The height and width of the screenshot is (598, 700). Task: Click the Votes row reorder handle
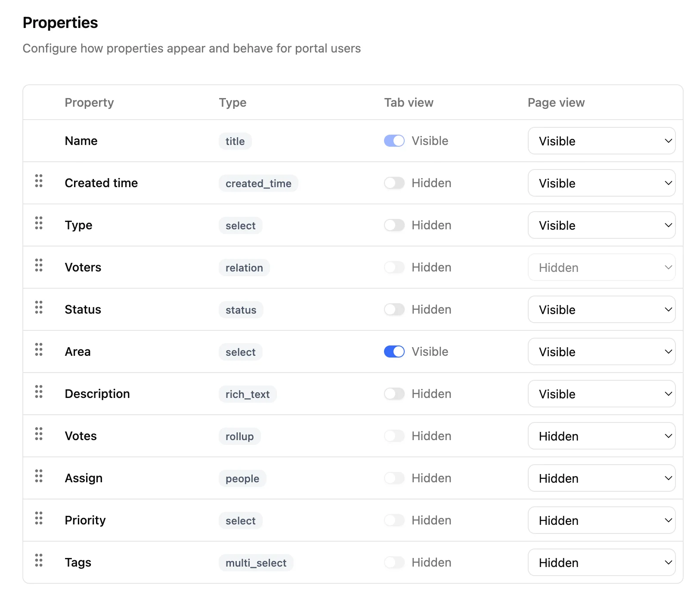(39, 434)
